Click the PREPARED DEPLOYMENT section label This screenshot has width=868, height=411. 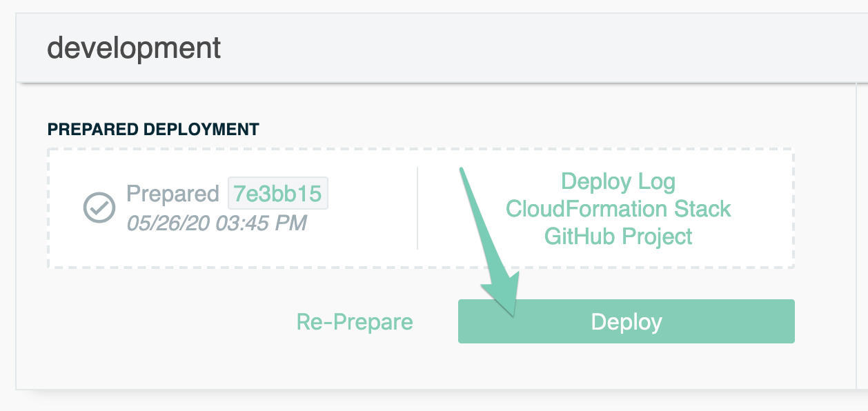pyautogui.click(x=153, y=129)
